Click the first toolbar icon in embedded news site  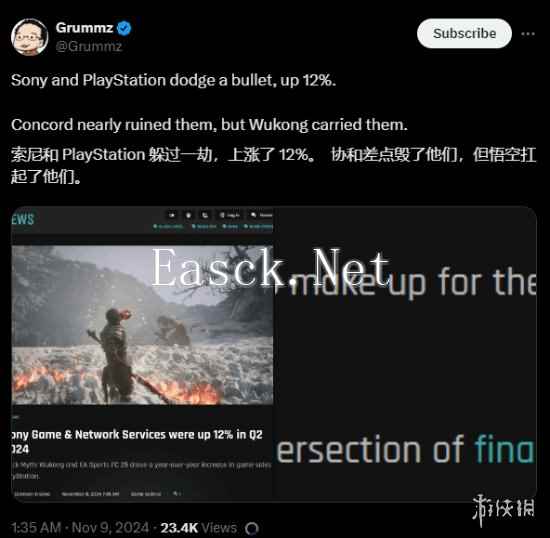[x=172, y=215]
